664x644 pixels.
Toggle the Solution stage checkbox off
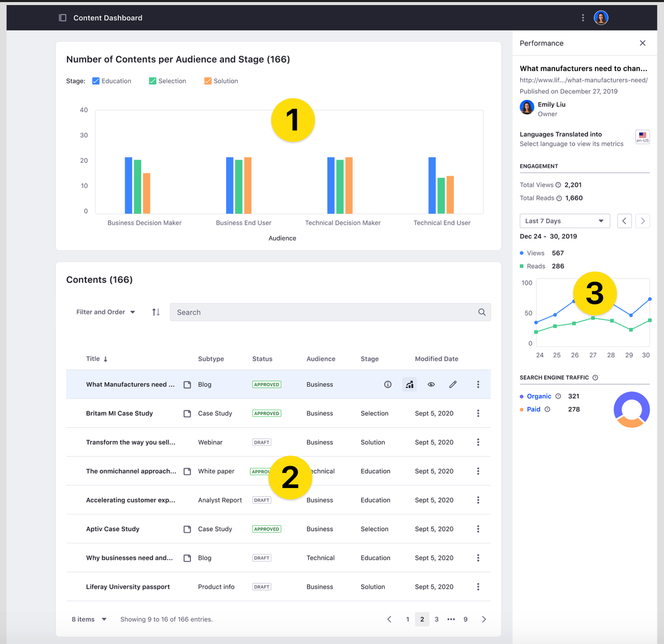tap(208, 80)
